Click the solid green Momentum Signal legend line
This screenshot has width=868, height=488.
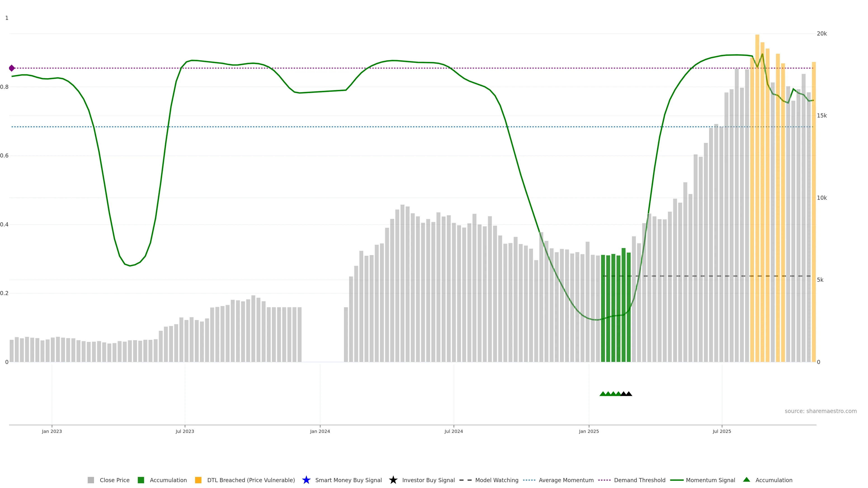[x=677, y=480]
